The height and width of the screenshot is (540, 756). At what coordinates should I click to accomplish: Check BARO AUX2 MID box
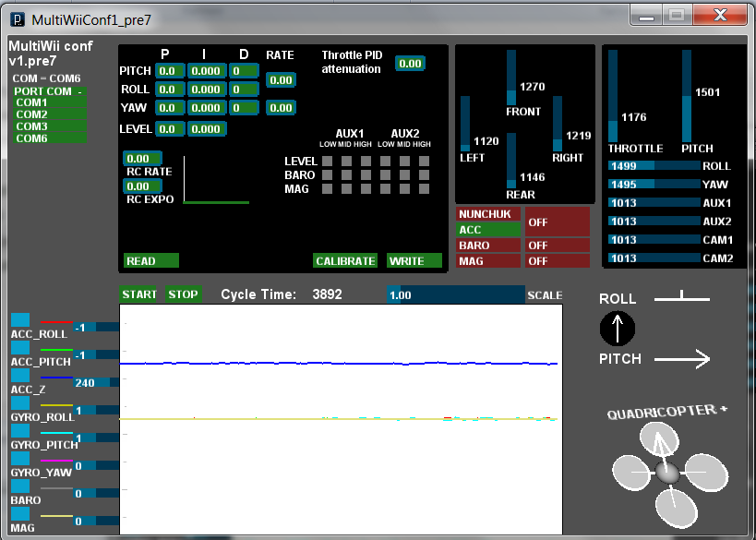404,175
